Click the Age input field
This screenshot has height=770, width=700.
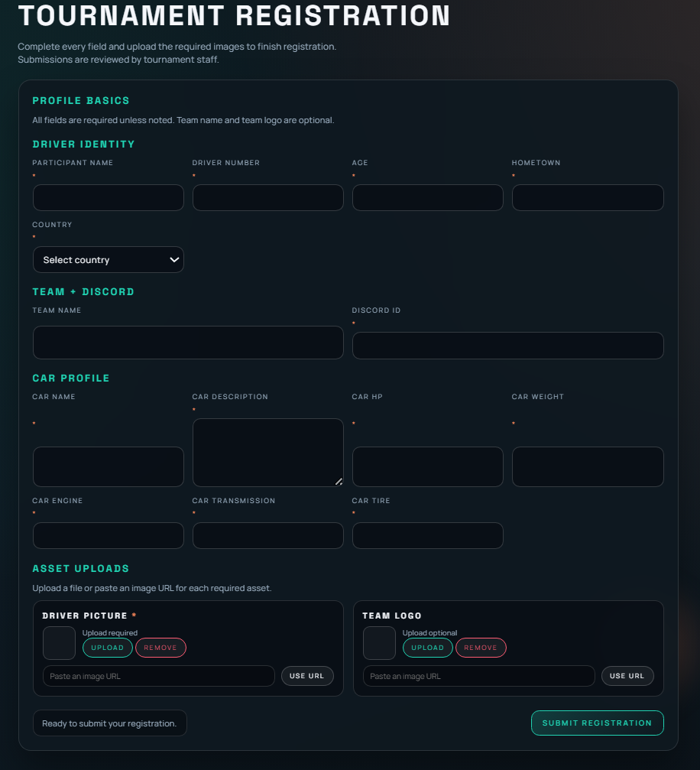[x=428, y=197]
